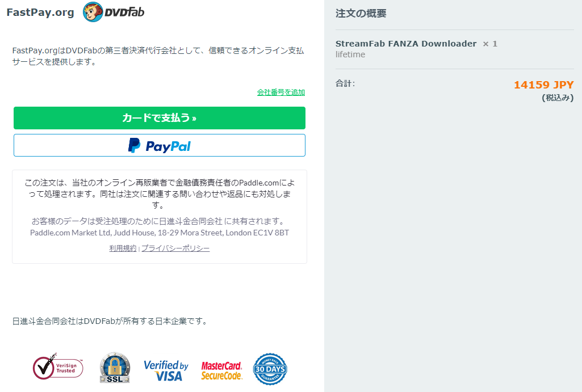The width and height of the screenshot is (582, 392).
Task: Choose the PayPal payment button
Action: tap(160, 145)
